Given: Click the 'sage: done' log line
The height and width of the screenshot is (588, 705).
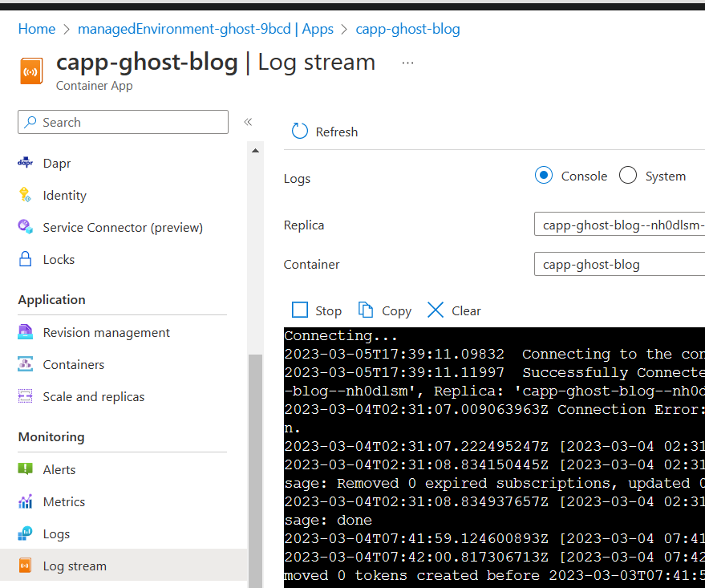Looking at the screenshot, I should 328,520.
